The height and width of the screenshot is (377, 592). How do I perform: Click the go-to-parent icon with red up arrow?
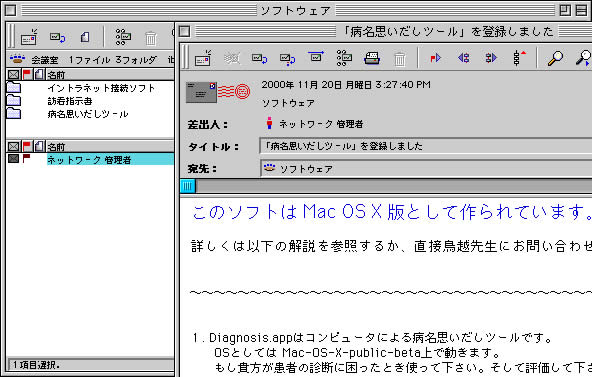click(x=519, y=58)
